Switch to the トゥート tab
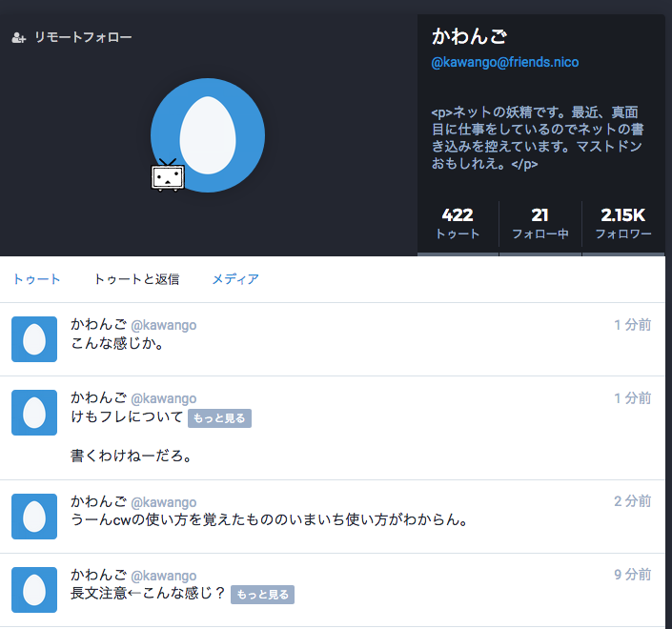The height and width of the screenshot is (629, 672). point(36,279)
